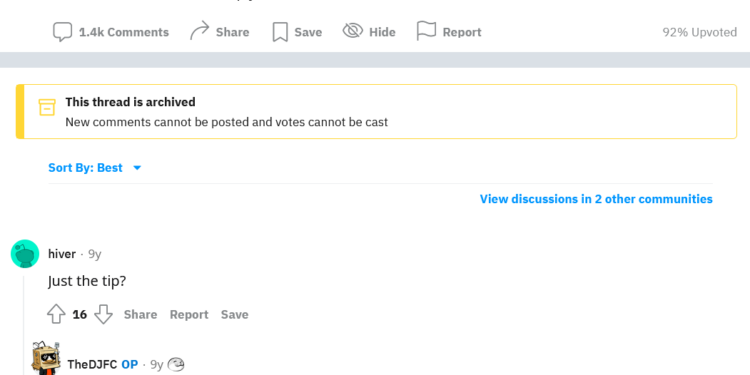The height and width of the screenshot is (375, 750).
Task: Click the vote score 16 on hiver's comment
Action: coord(80,314)
